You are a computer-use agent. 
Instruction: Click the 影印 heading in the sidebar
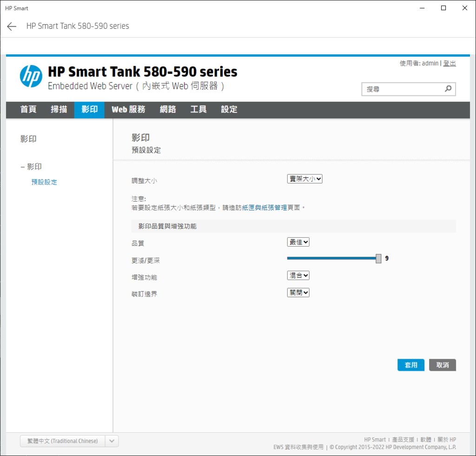(x=28, y=139)
